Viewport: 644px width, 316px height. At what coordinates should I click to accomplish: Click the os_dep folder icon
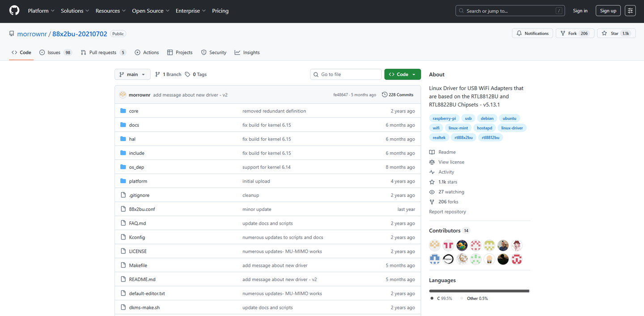click(123, 167)
